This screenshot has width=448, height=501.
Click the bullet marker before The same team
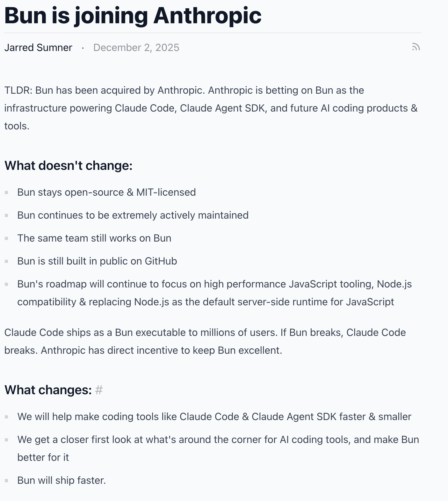click(x=6, y=238)
